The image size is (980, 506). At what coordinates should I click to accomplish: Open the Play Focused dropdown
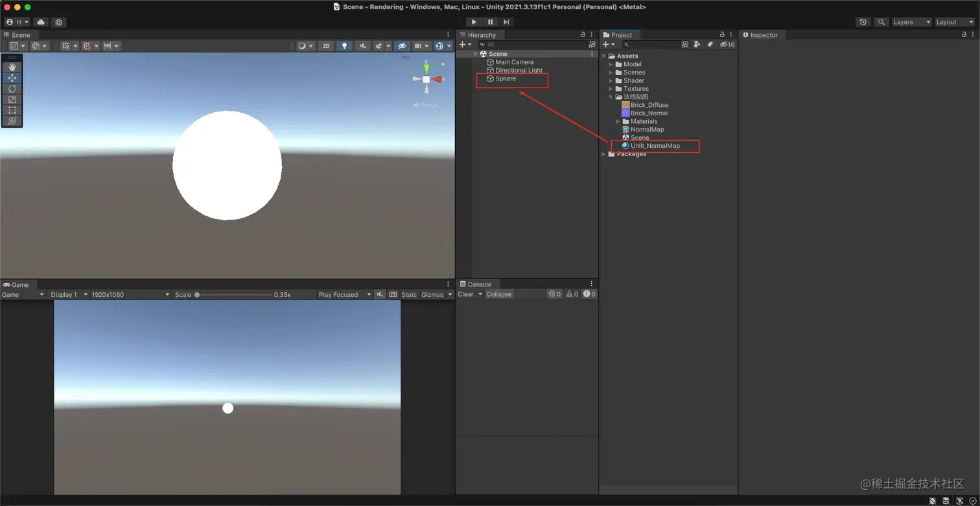(x=344, y=295)
